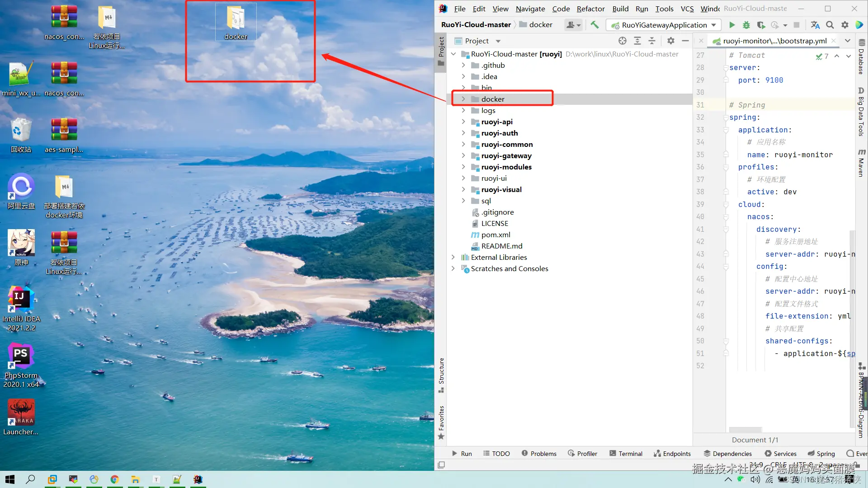Expand the ruoyi-gateway module folder
This screenshot has width=868, height=488.
[x=463, y=155]
